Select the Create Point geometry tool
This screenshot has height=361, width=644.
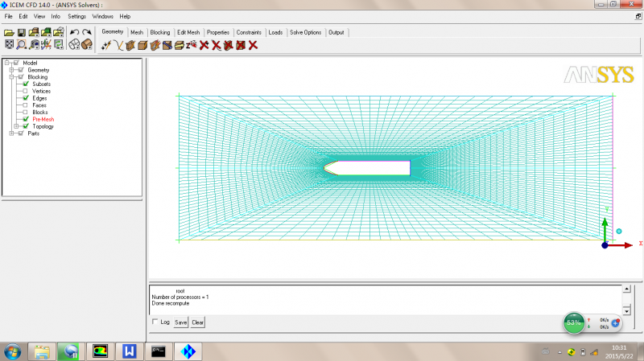pos(106,45)
